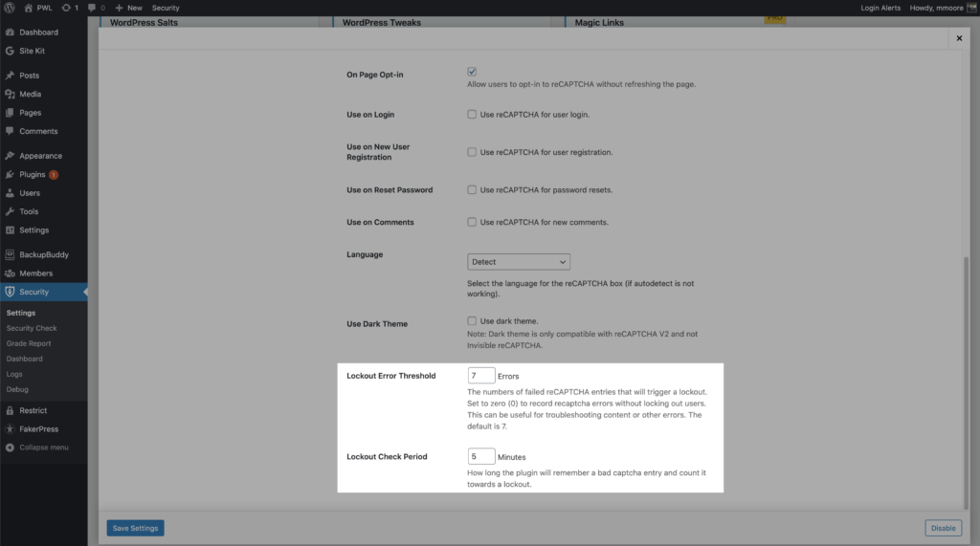Click the FakerPress icon
The image size is (980, 546).
coord(10,429)
